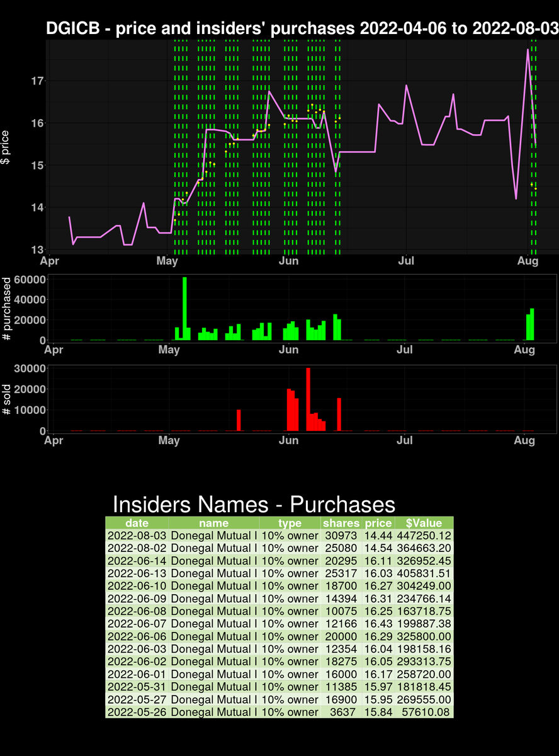Click the tallest red bar in sold chart

[308, 399]
